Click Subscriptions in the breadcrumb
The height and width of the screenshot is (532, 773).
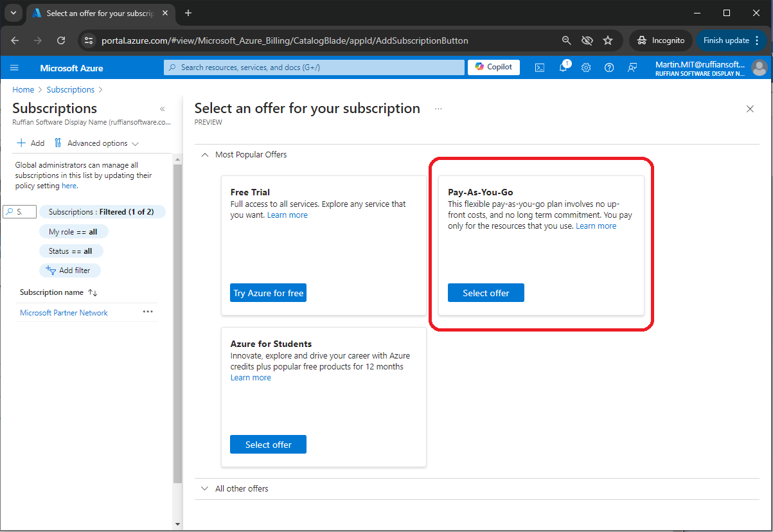[71, 90]
